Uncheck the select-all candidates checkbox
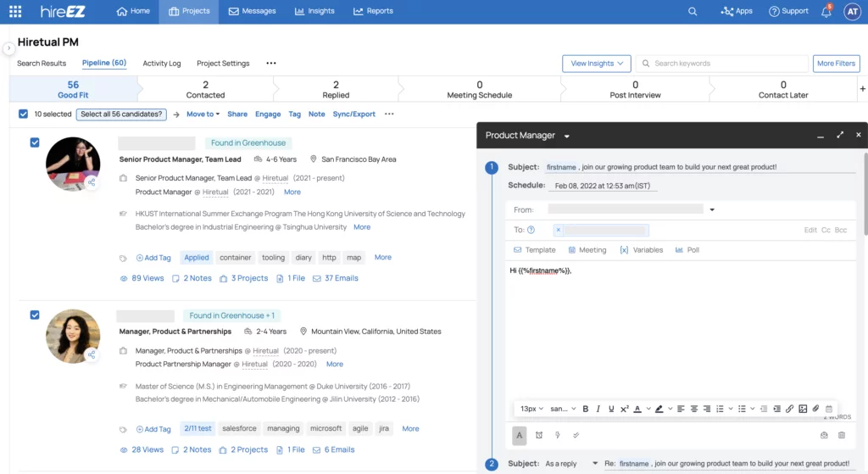The width and height of the screenshot is (868, 474). pos(23,114)
